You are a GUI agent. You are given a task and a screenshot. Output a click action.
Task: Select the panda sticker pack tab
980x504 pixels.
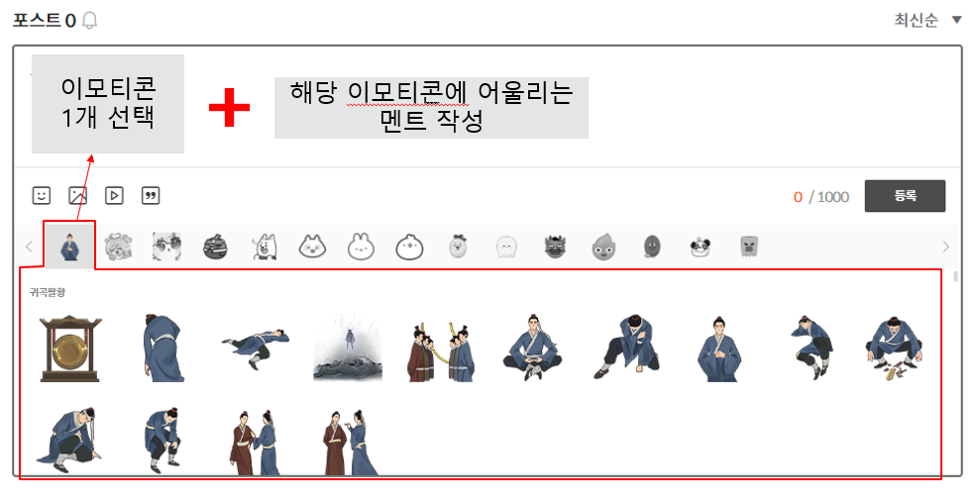click(700, 247)
